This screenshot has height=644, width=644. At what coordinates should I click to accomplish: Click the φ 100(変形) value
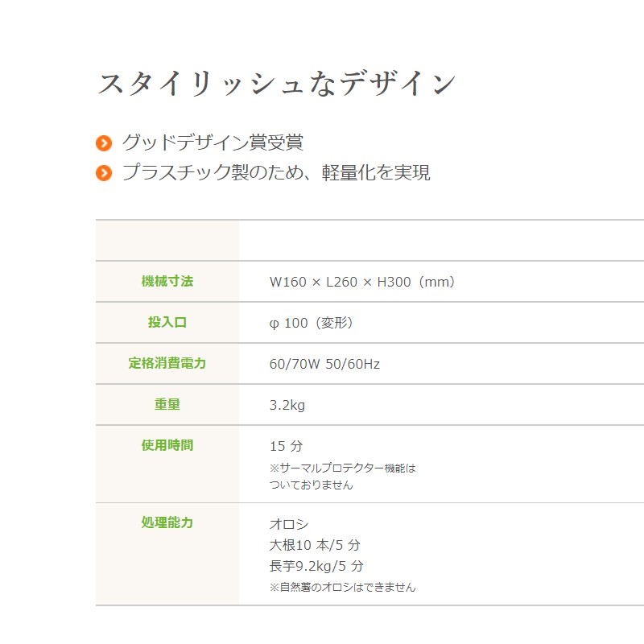[x=312, y=324]
